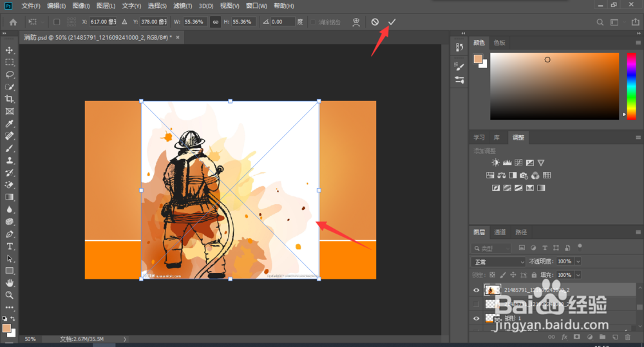Add layer style fx icon
The width and height of the screenshot is (644, 347).
(564, 337)
